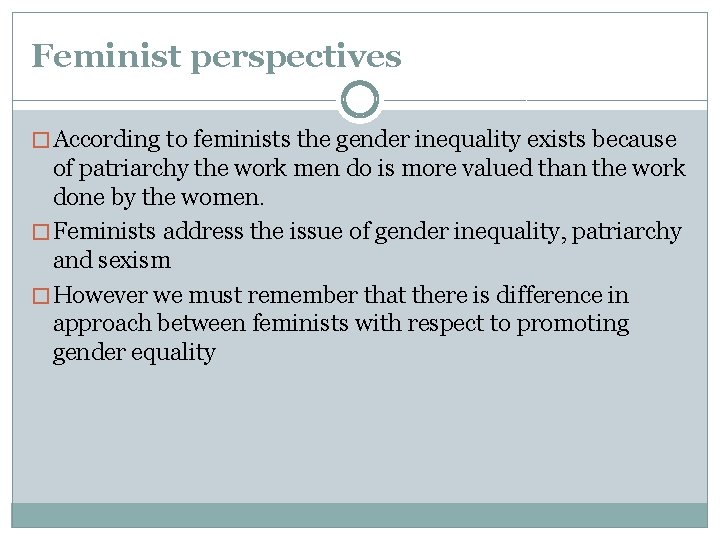Click the word "patriarchy" in first bullet

pyautogui.click(x=133, y=169)
